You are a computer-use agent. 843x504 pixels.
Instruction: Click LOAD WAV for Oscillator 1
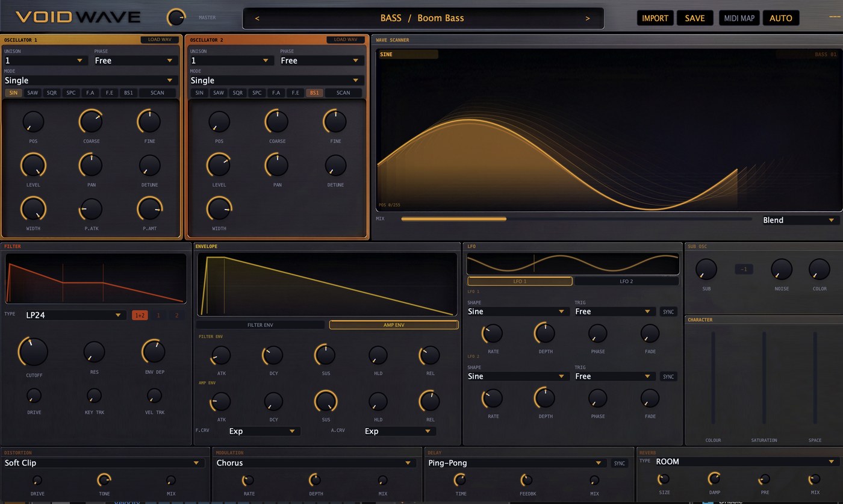click(160, 40)
